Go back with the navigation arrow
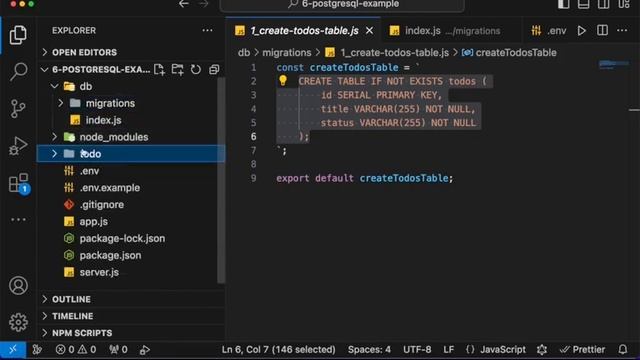This screenshot has height=360, width=640. [x=184, y=4]
